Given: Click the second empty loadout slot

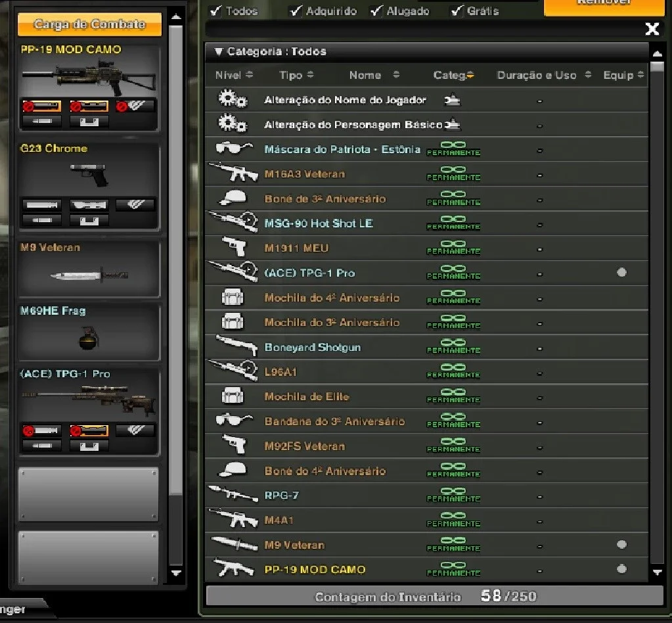Looking at the screenshot, I should [x=89, y=557].
